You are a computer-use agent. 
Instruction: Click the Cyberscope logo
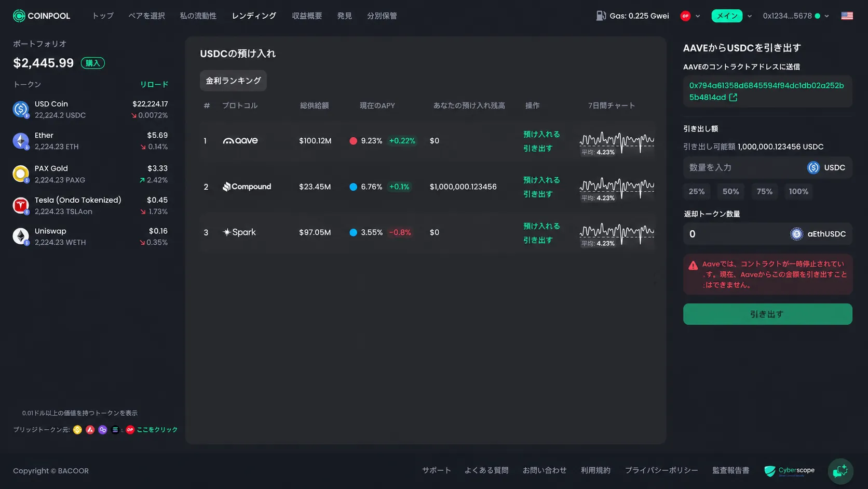pos(789,471)
